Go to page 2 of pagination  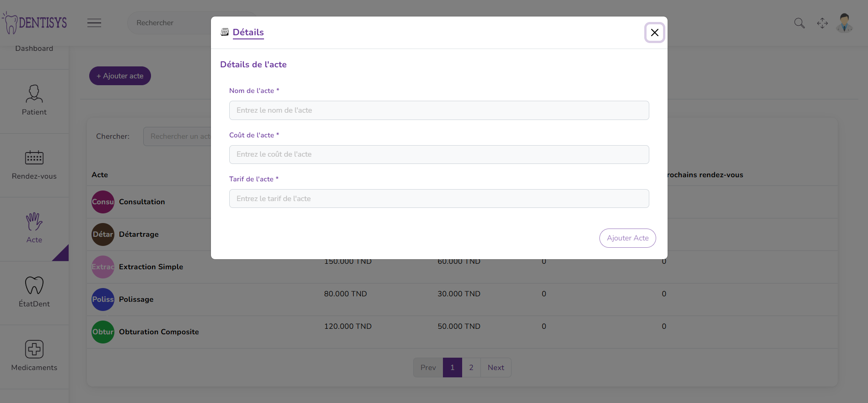point(471,368)
